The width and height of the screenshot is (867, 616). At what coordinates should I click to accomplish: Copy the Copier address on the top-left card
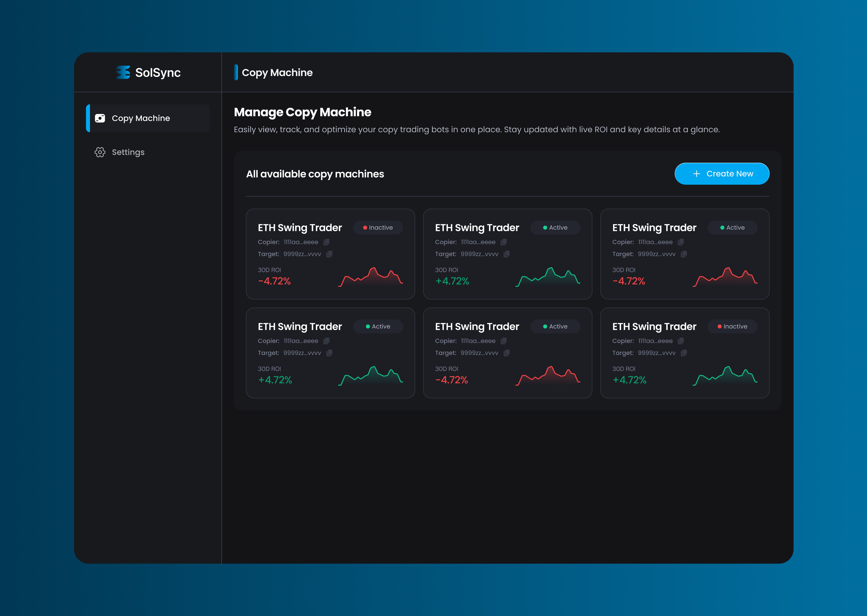[326, 242]
